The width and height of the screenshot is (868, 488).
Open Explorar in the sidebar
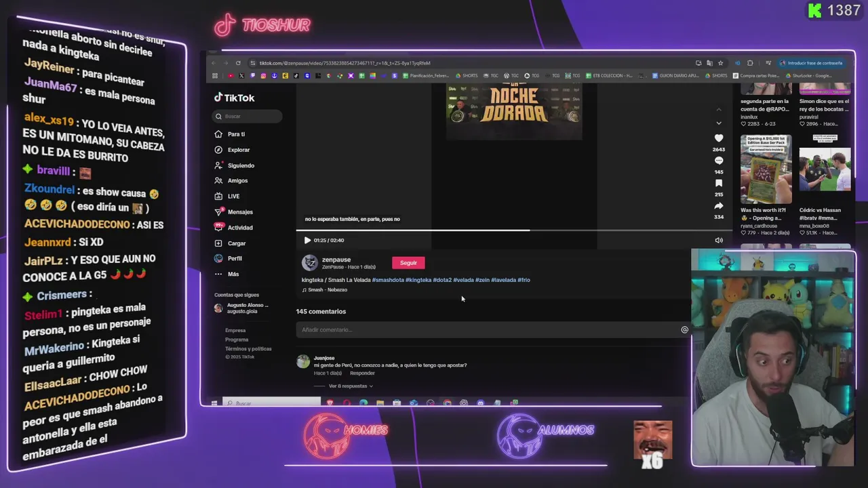click(x=238, y=150)
